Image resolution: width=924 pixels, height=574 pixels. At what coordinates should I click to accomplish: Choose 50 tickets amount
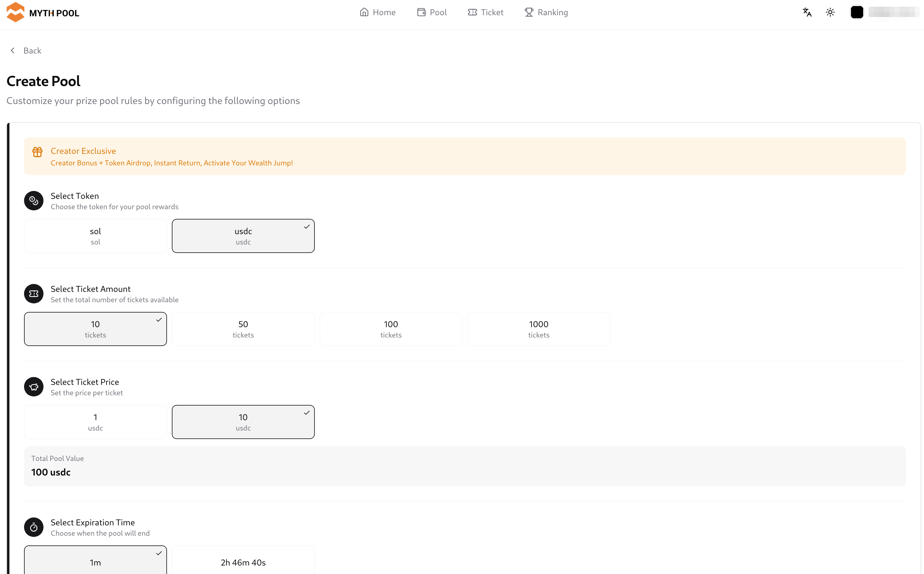pyautogui.click(x=243, y=329)
